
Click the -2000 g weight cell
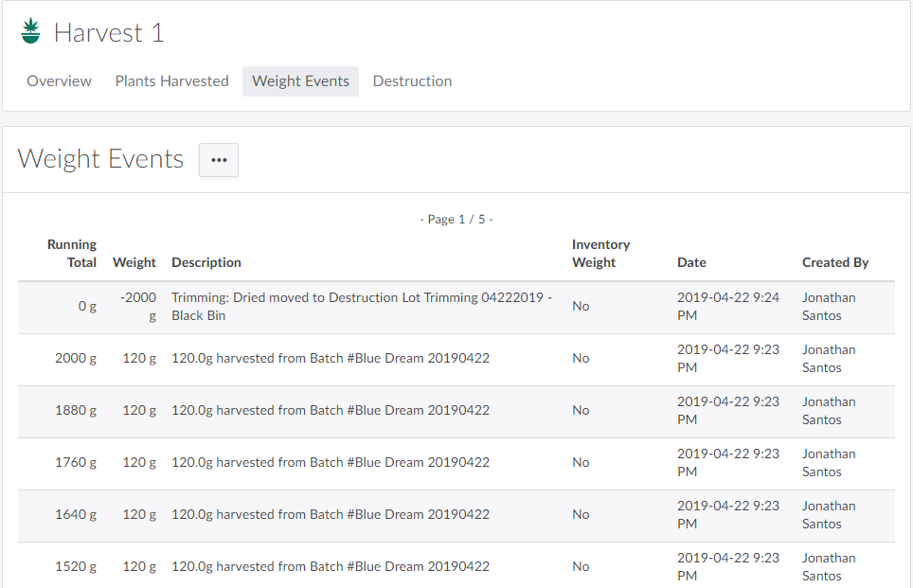click(139, 307)
